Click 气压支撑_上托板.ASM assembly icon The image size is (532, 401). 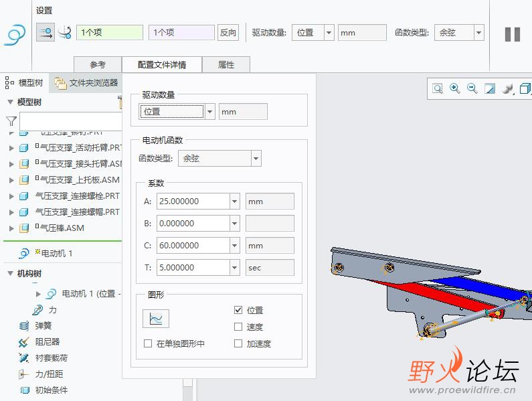[23, 180]
